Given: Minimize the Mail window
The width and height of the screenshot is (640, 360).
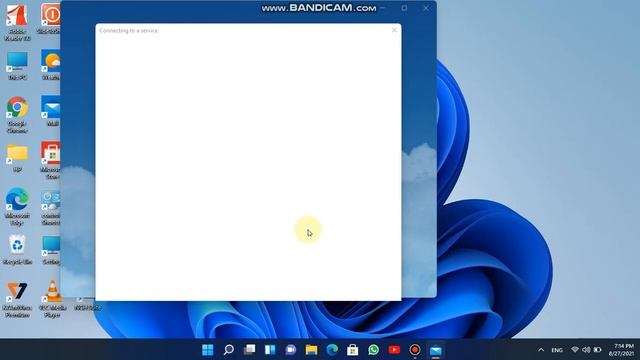Looking at the screenshot, I should point(382,8).
